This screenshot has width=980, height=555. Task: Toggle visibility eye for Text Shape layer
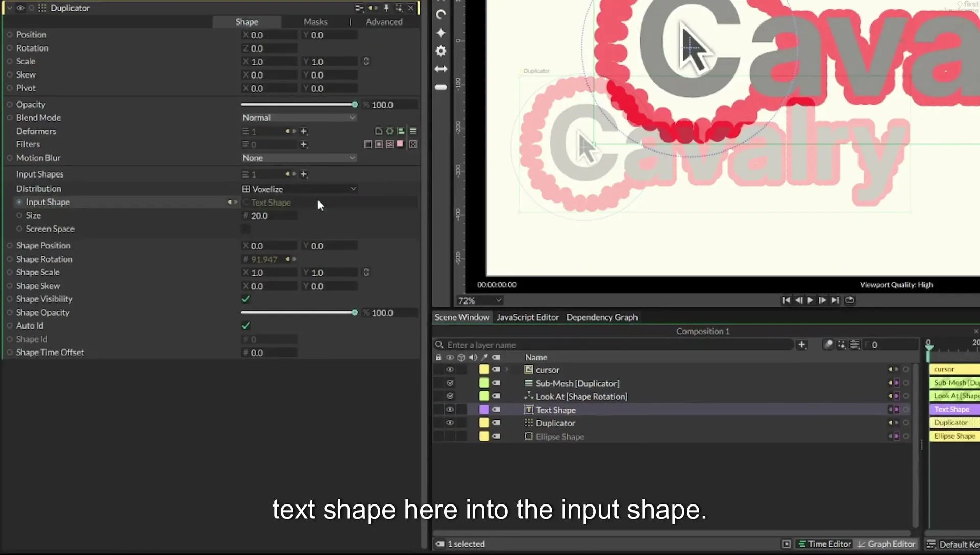450,410
